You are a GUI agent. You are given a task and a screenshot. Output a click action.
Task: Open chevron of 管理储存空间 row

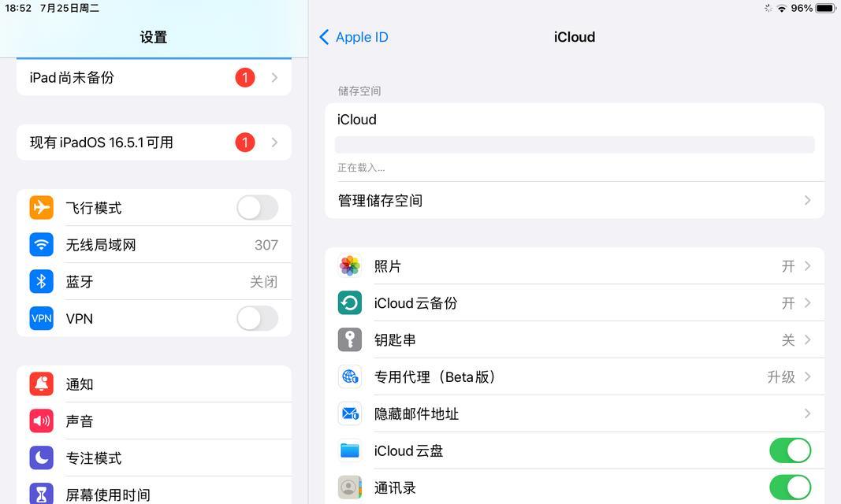807,200
